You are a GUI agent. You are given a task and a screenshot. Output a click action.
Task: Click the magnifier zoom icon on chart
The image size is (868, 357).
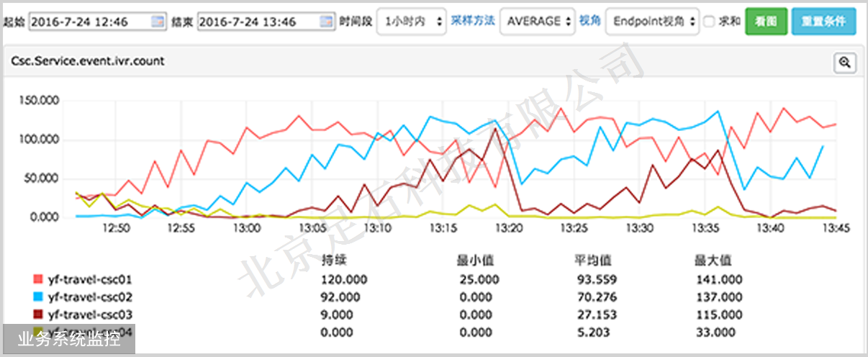[x=844, y=63]
